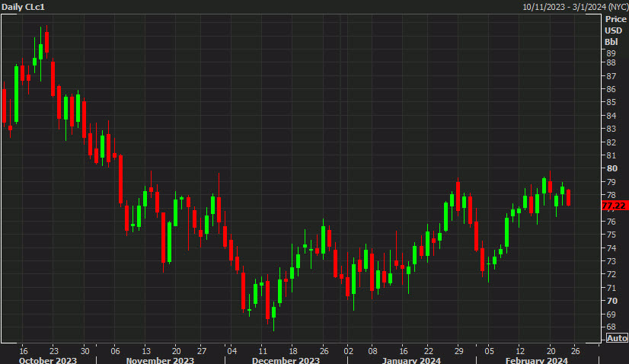Select the Daily CLc1 chart title
The width and height of the screenshot is (629, 364).
24,7
